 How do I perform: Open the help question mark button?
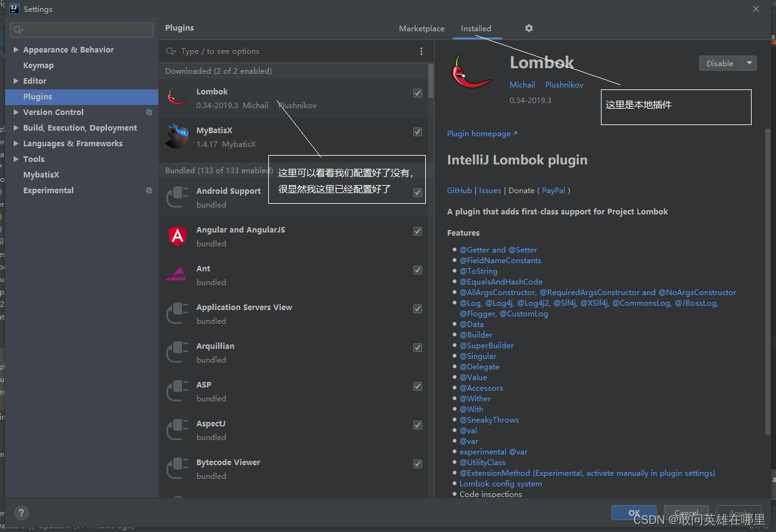point(21,513)
